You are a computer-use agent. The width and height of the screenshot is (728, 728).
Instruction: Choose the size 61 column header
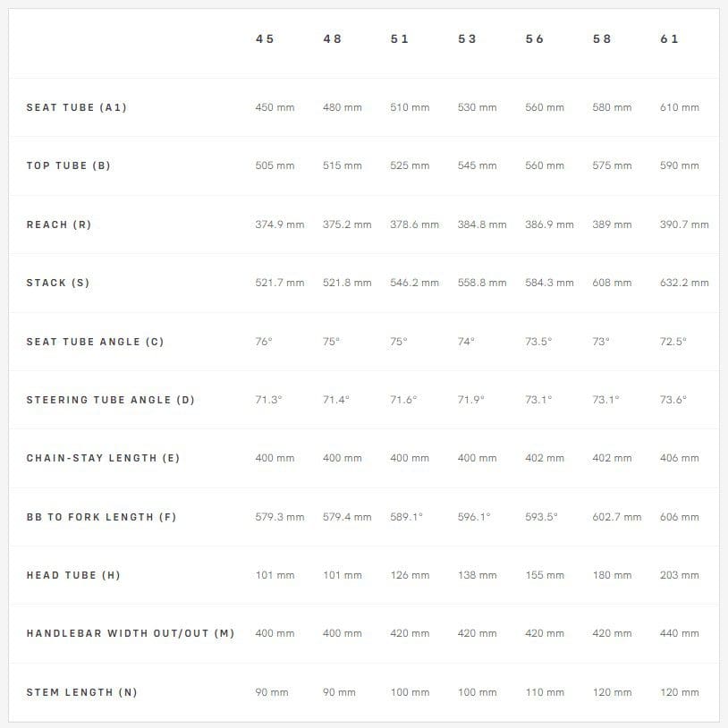670,39
